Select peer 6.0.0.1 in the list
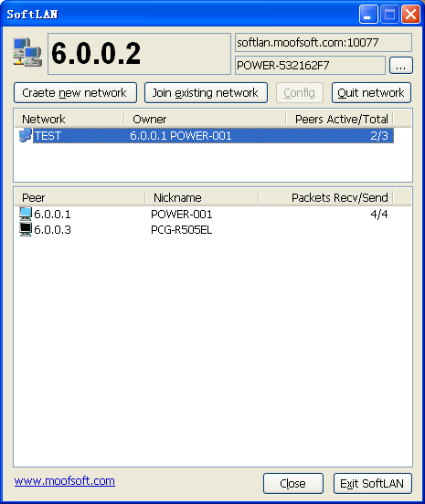This screenshot has width=425, height=504. 52,214
